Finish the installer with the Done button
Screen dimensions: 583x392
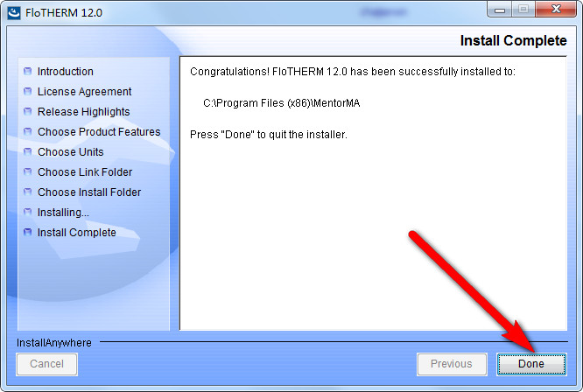click(531, 364)
